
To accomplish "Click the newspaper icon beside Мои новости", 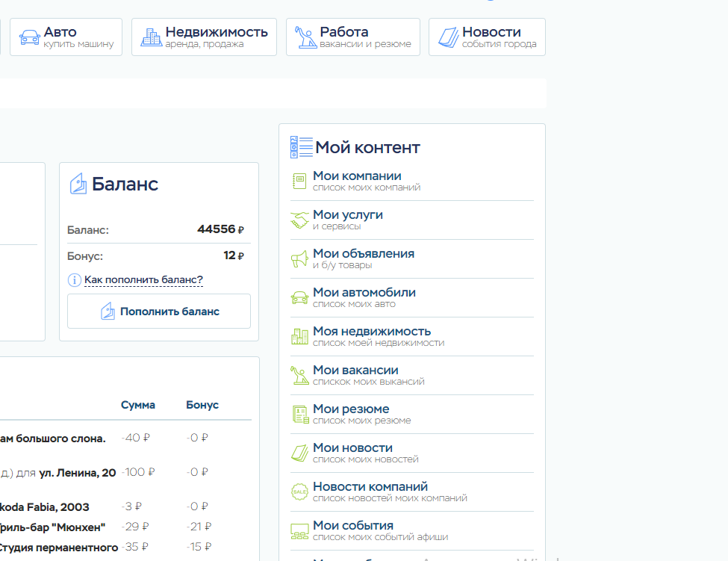I will tap(299, 453).
